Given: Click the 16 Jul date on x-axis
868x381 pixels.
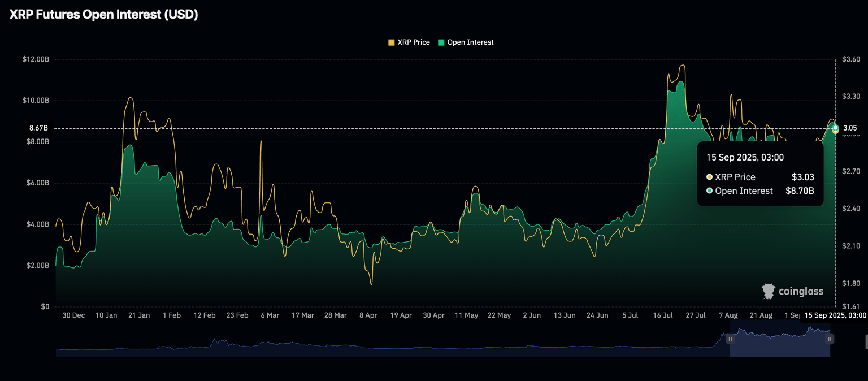Looking at the screenshot, I should click(664, 315).
